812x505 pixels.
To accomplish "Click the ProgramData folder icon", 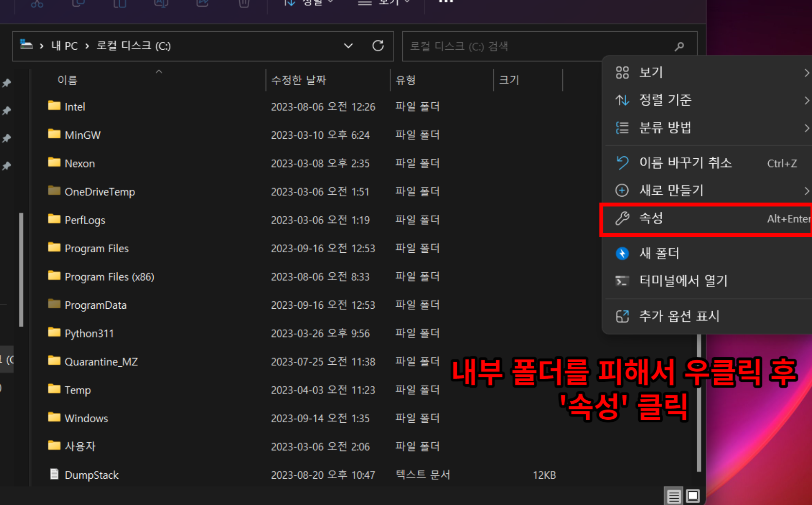I will coord(54,304).
